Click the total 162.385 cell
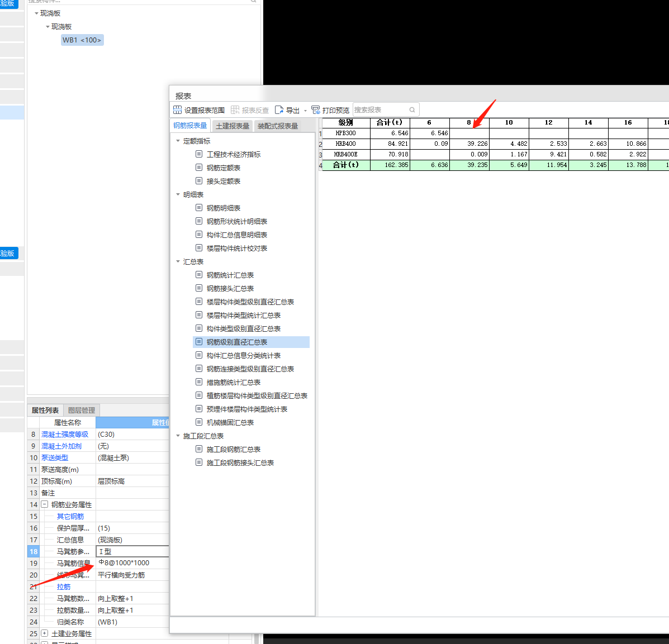 point(390,165)
